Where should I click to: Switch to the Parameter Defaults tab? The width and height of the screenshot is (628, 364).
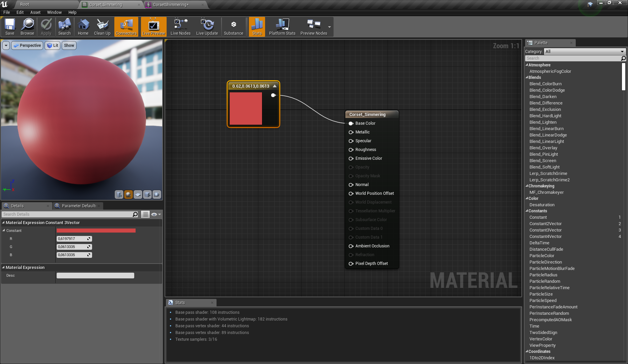point(79,206)
